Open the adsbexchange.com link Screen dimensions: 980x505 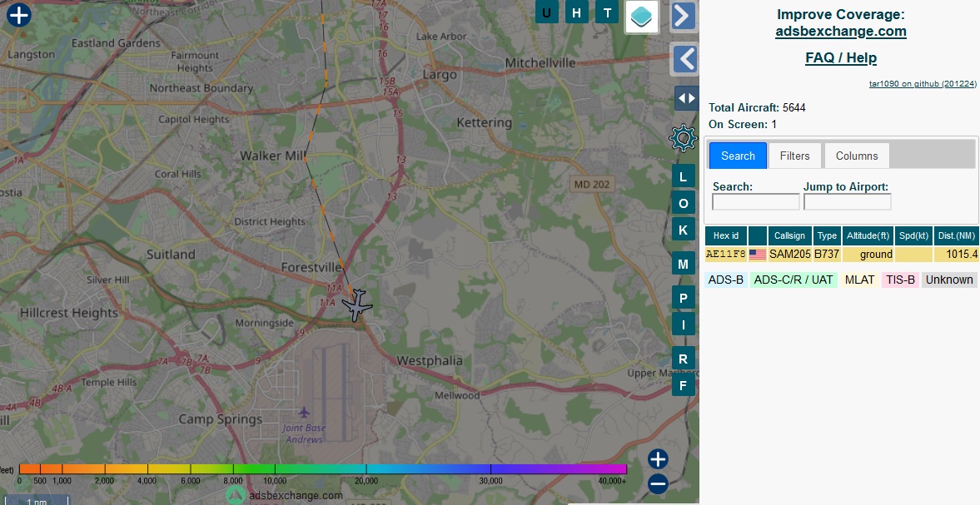[x=841, y=32]
